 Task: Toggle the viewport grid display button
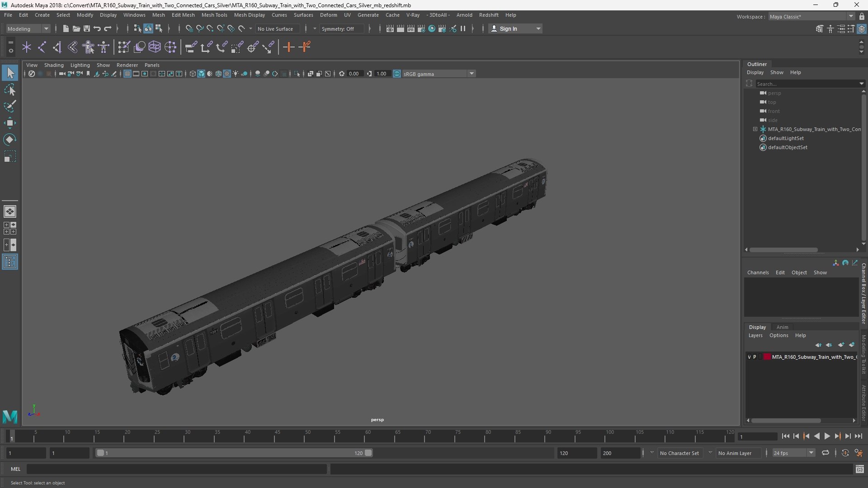click(127, 74)
